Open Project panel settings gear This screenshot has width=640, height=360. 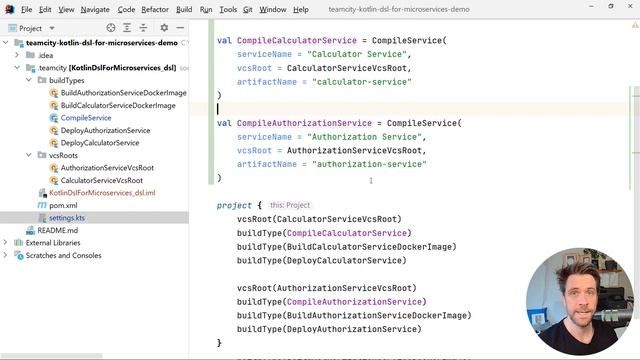click(164, 28)
